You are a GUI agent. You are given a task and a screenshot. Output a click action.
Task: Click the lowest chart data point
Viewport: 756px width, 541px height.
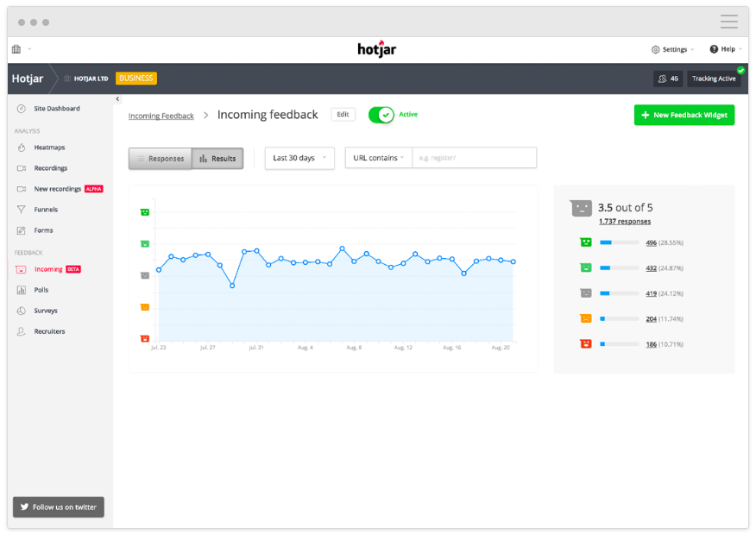pos(232,286)
